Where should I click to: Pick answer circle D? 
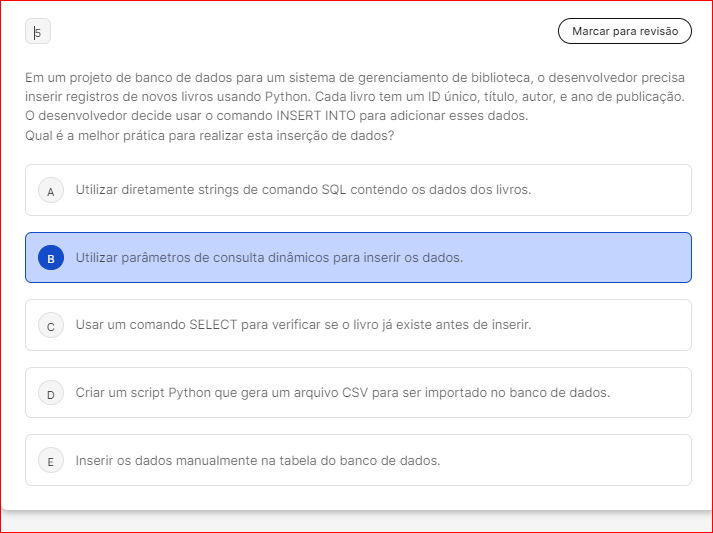(50, 393)
